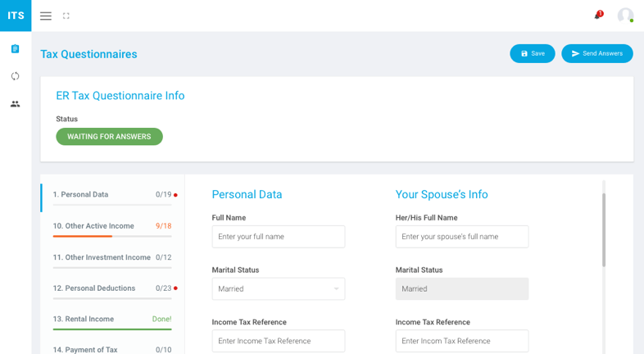
Task: Select the Personal Data section
Action: [80, 195]
